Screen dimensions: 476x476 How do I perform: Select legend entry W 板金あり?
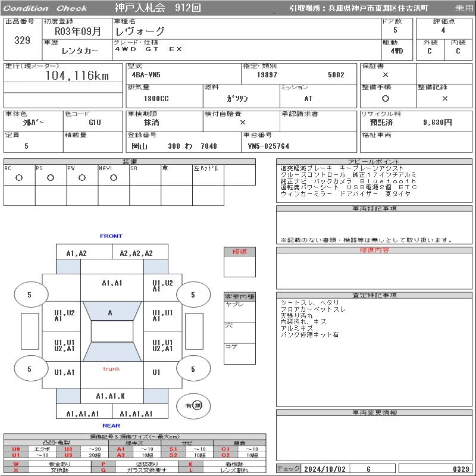pos(48,464)
